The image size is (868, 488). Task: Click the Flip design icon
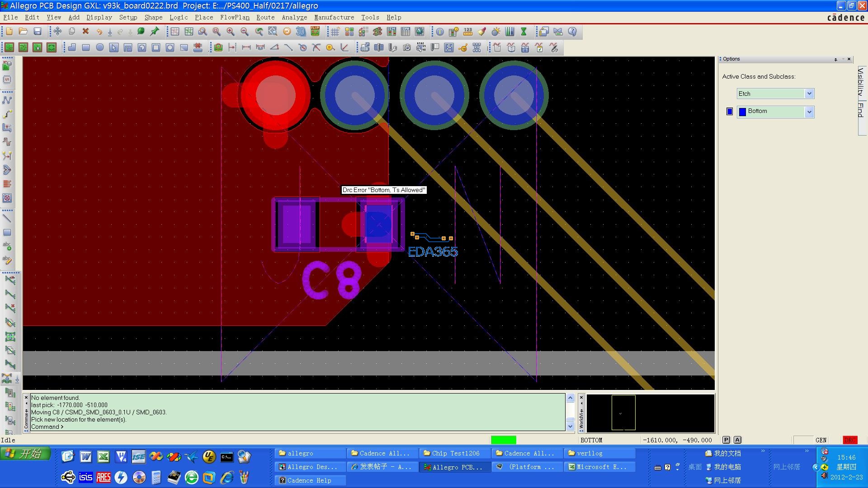tap(315, 32)
